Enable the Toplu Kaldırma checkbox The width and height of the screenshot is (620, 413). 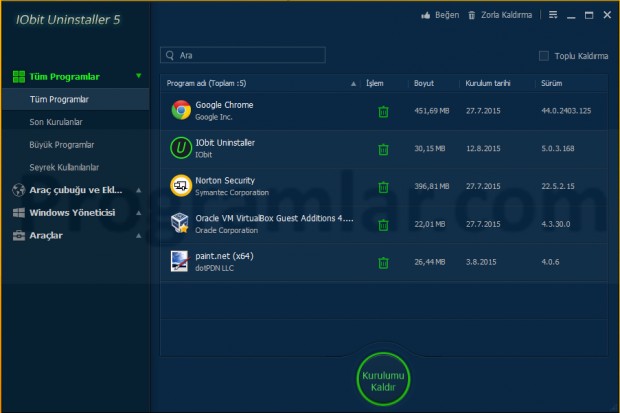click(544, 56)
